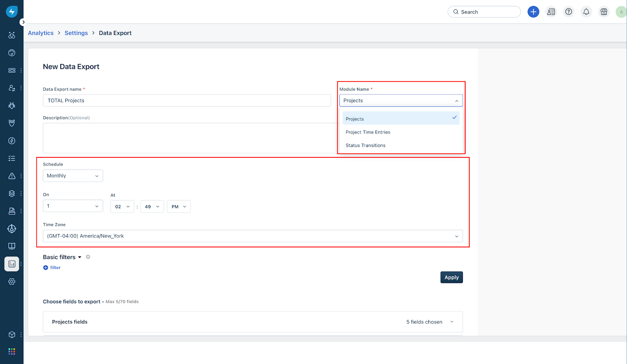Select the Projects module option
Screen dimensions: 627x364
[x=401, y=118]
